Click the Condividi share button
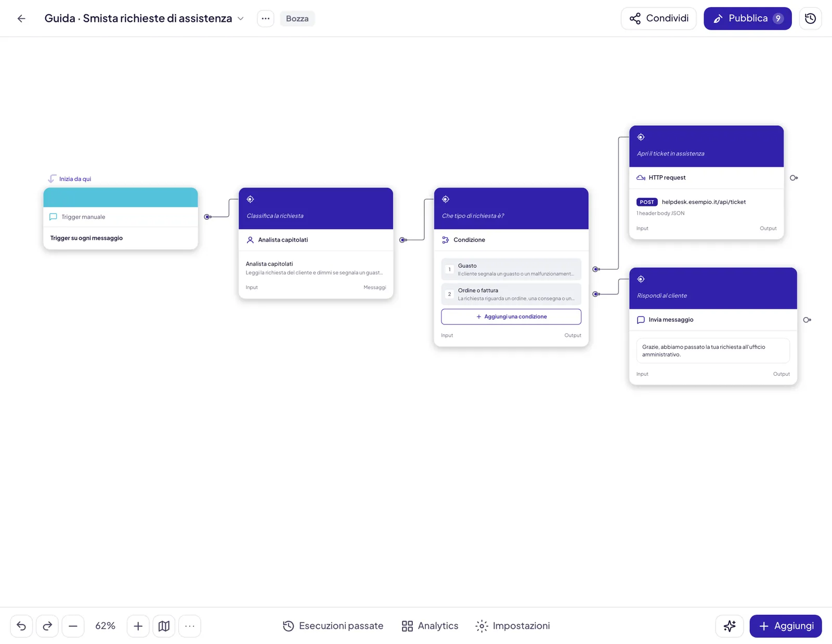Screen dimensions: 832x644 pyautogui.click(x=658, y=19)
